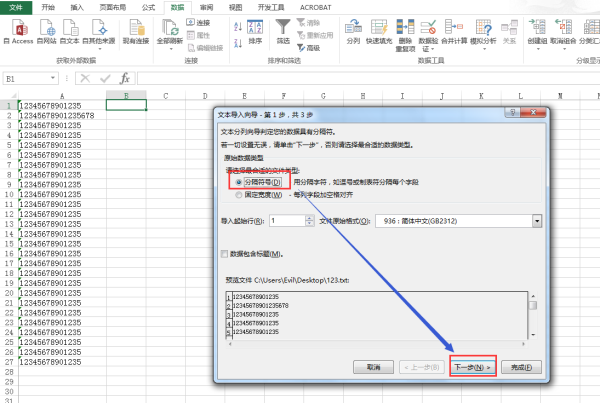Select the Delimited (分隔符号) radio option
Viewport: 600px width, 403px height.
coord(238,182)
